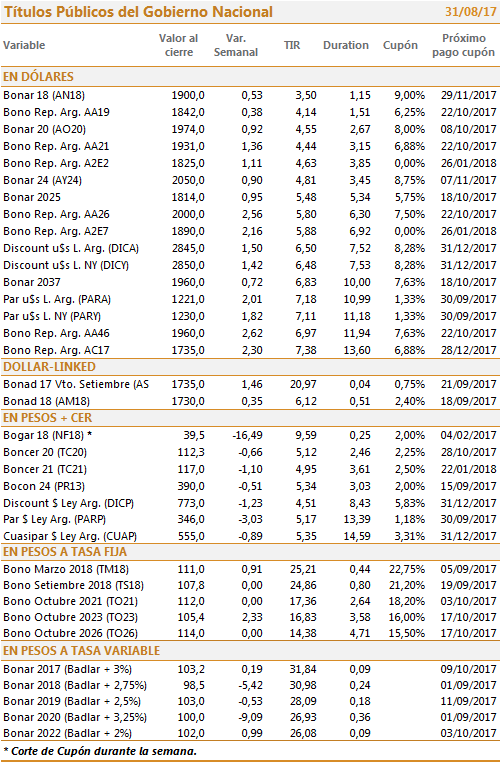Select the Bonar 2020 (Badlar + 3,25%) row
Image resolution: width=500 pixels, height=762 pixels.
click(250, 717)
